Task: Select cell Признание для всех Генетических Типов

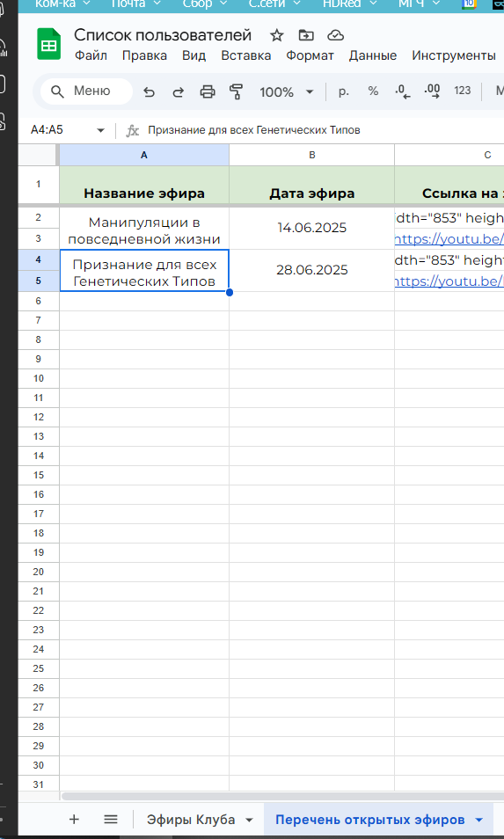Action: click(x=144, y=270)
